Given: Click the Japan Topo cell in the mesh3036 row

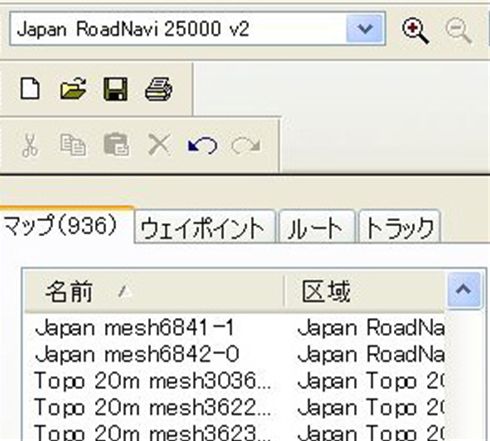Looking at the screenshot, I should coord(371,381).
